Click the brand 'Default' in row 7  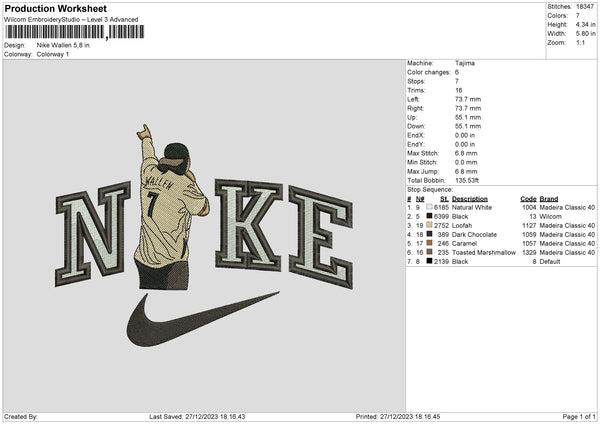(550, 262)
